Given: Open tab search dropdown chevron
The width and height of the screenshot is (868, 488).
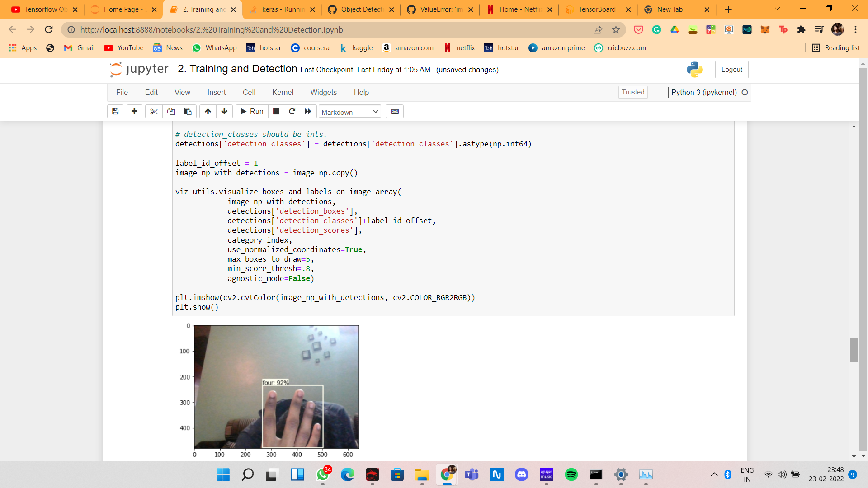Looking at the screenshot, I should click(777, 9).
